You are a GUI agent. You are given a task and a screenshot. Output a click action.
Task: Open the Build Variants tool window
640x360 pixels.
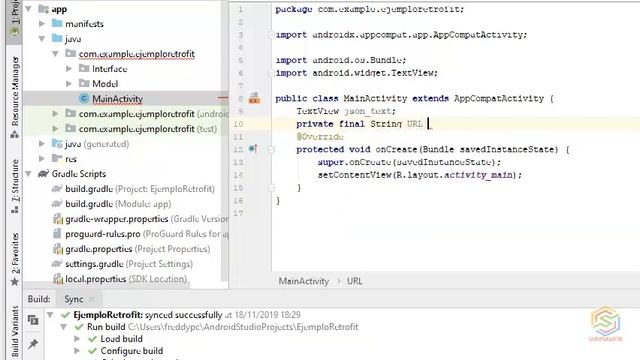15,331
